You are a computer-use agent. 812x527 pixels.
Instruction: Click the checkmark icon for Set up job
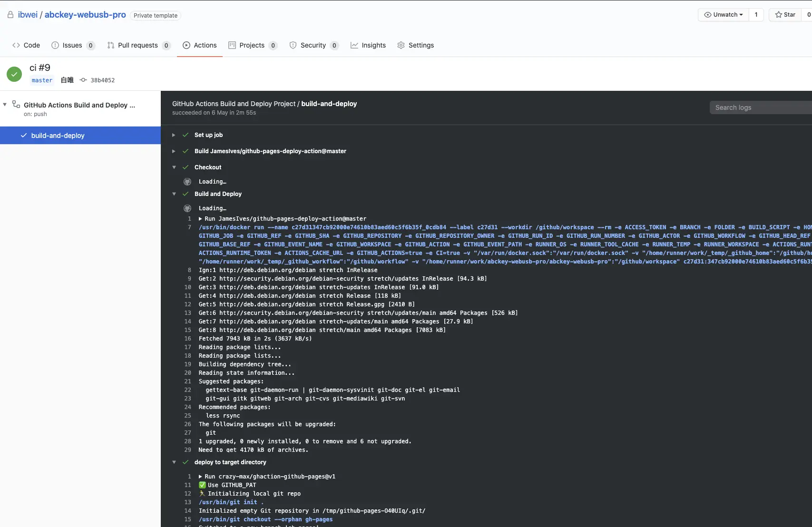click(186, 135)
